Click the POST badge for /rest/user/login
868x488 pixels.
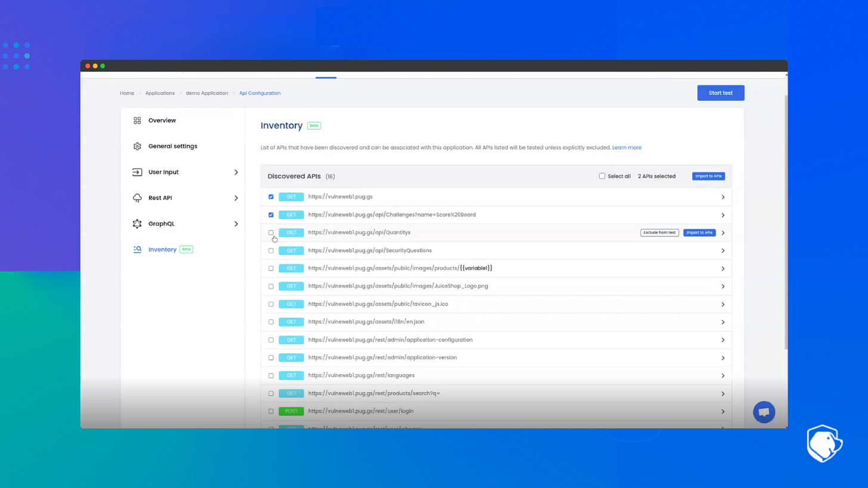point(291,411)
